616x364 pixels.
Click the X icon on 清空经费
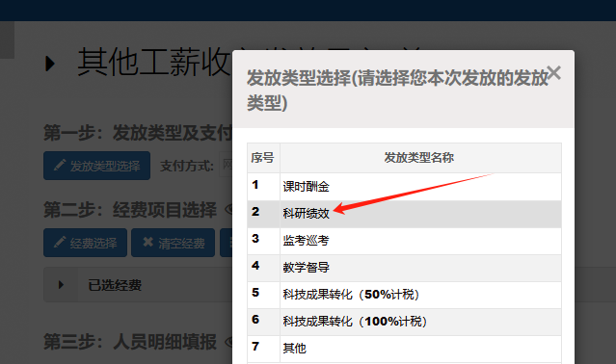(x=147, y=242)
